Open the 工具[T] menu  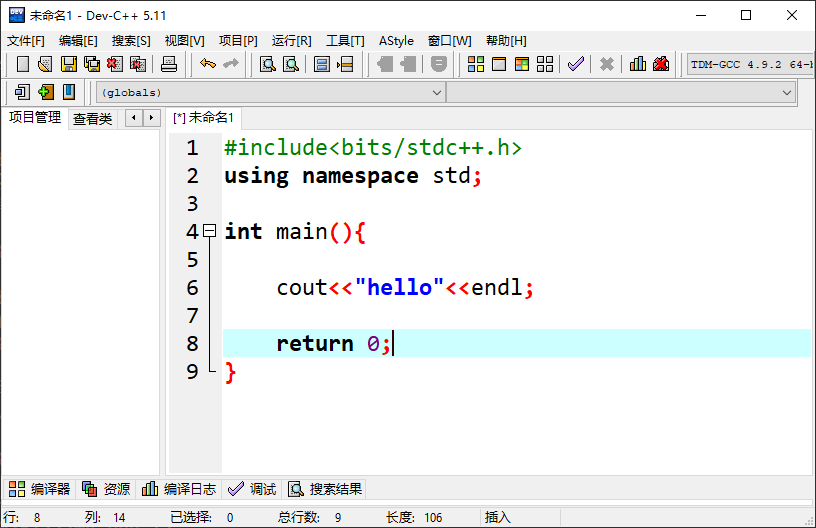pyautogui.click(x=345, y=40)
